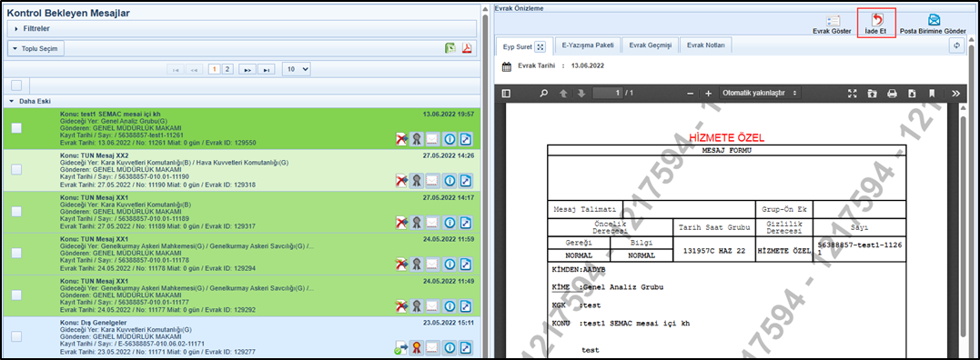This screenshot has width=980, height=360.
Task: Open Evrak Notları tab
Action: (705, 45)
